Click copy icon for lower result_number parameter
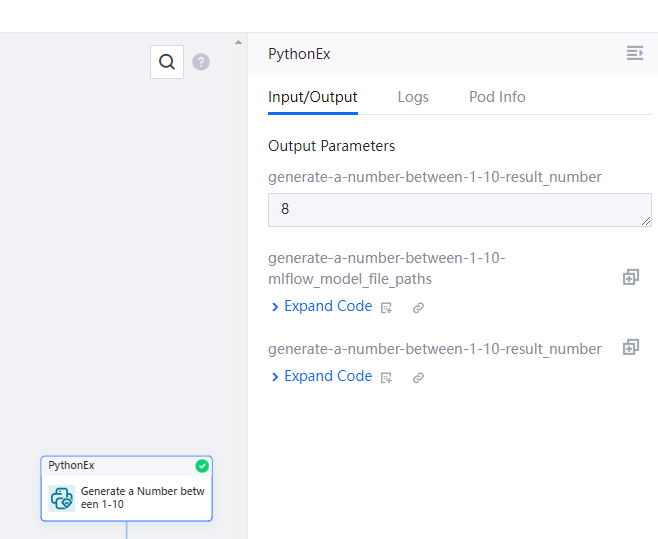This screenshot has width=658, height=539. click(x=630, y=347)
